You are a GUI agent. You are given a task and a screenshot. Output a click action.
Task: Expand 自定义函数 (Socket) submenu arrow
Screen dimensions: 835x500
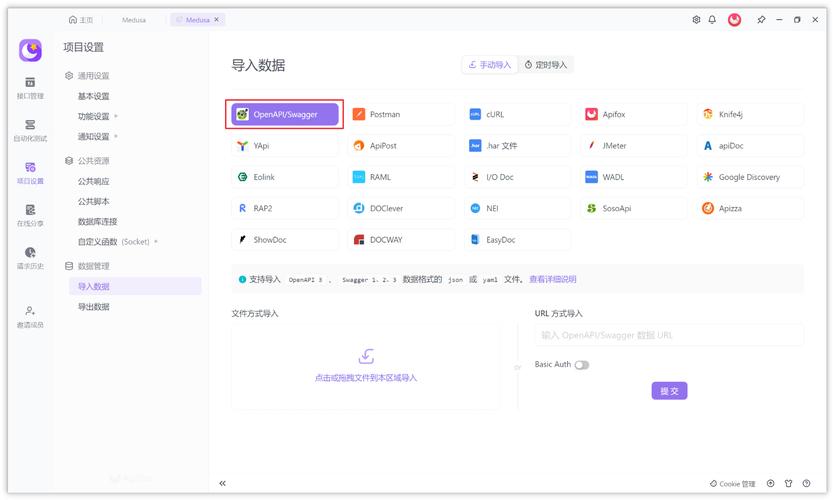pyautogui.click(x=156, y=242)
